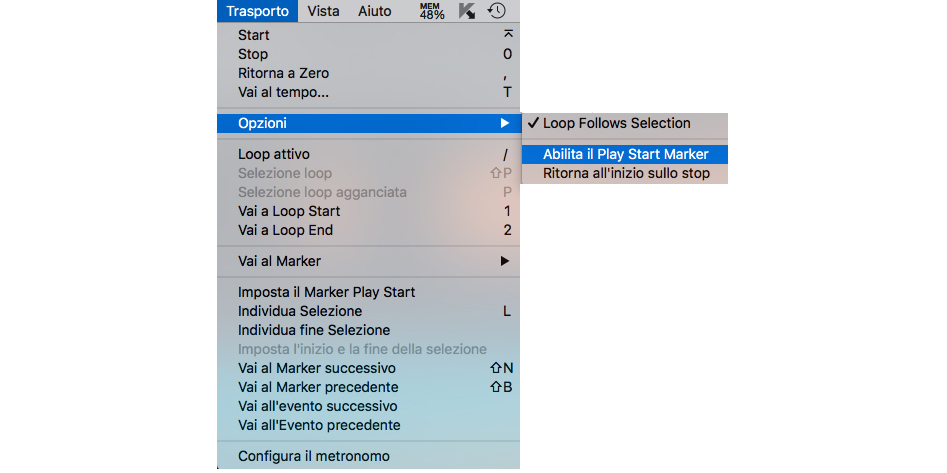Click the MEM 48% memory indicator icon

[432, 11]
